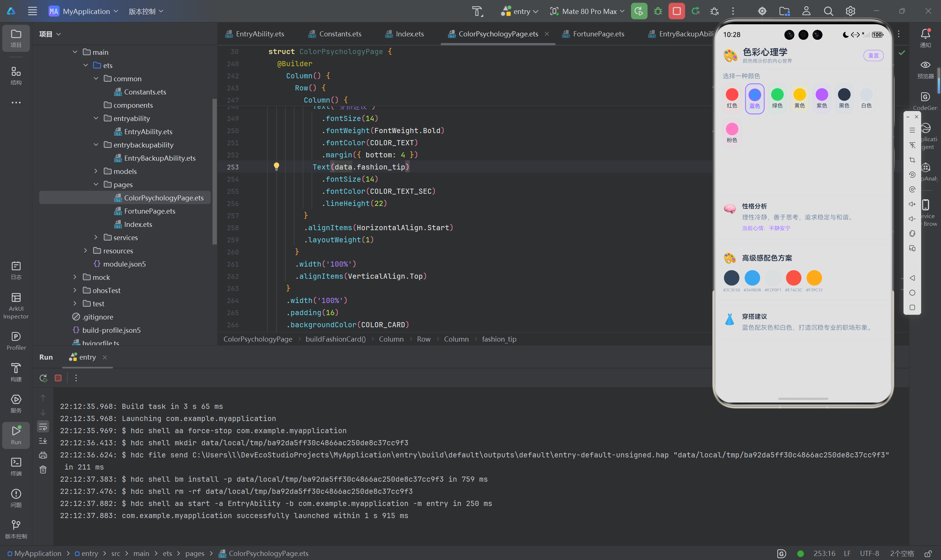The image size is (941, 560).
Task: Open the 预览器 previewer panel
Action: coord(925,70)
